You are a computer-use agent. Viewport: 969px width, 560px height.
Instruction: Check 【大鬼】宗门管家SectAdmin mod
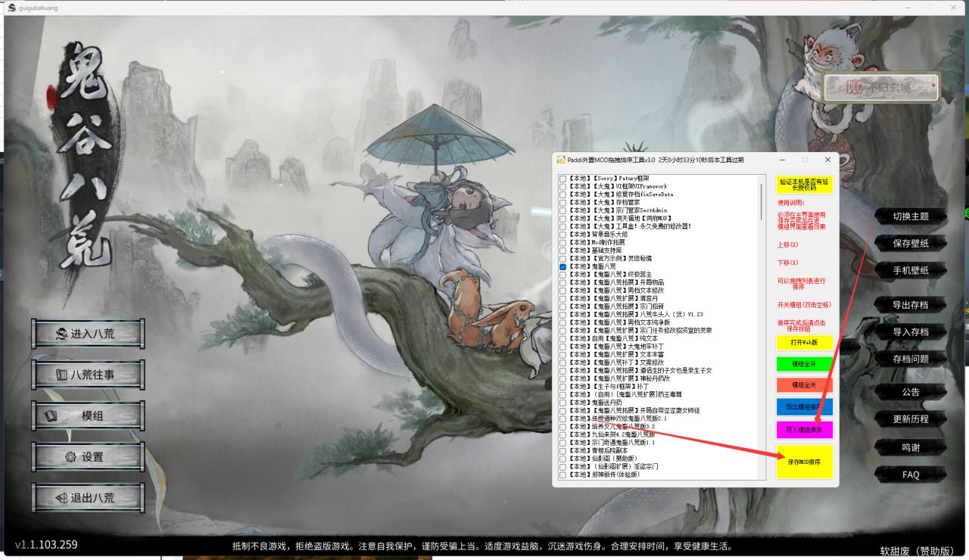(563, 210)
